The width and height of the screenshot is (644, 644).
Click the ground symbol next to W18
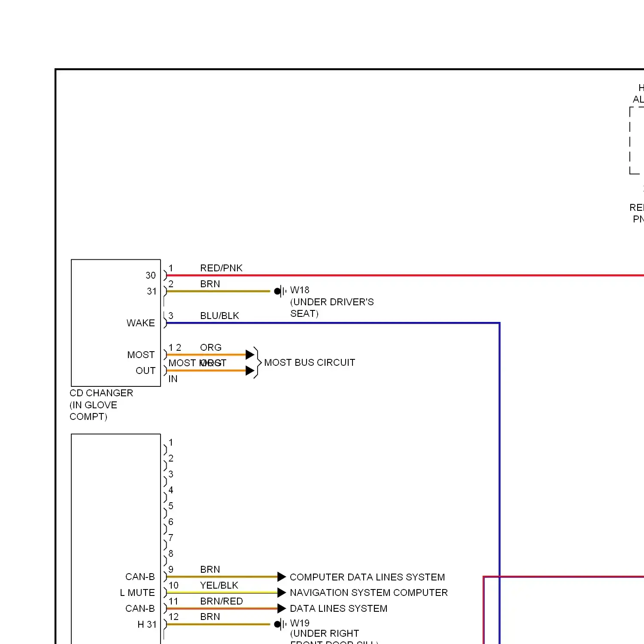[x=280, y=291]
